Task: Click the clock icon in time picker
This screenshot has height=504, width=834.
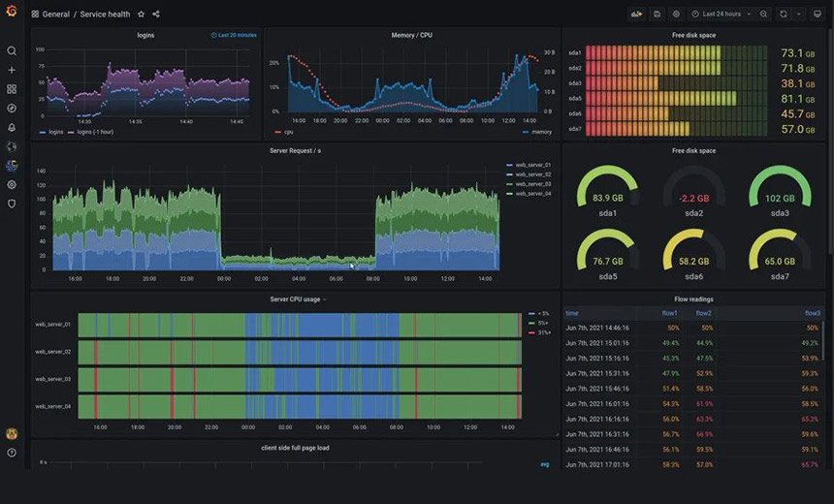Action: [x=695, y=15]
